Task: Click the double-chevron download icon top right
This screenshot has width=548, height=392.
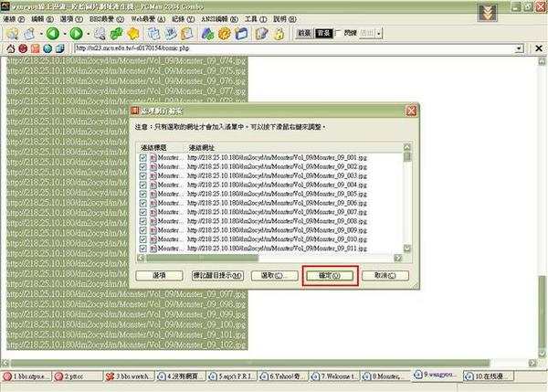Action: 488,12
